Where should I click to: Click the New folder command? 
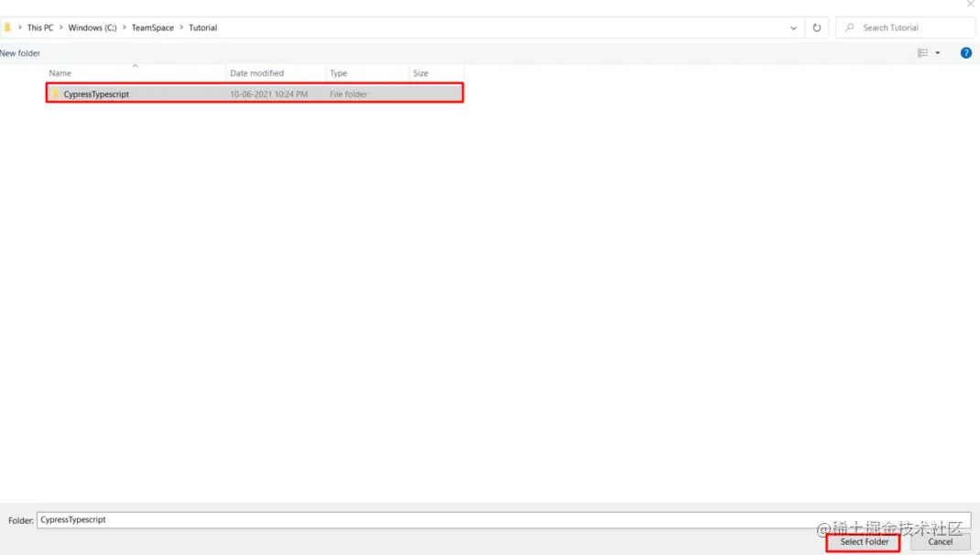[20, 52]
